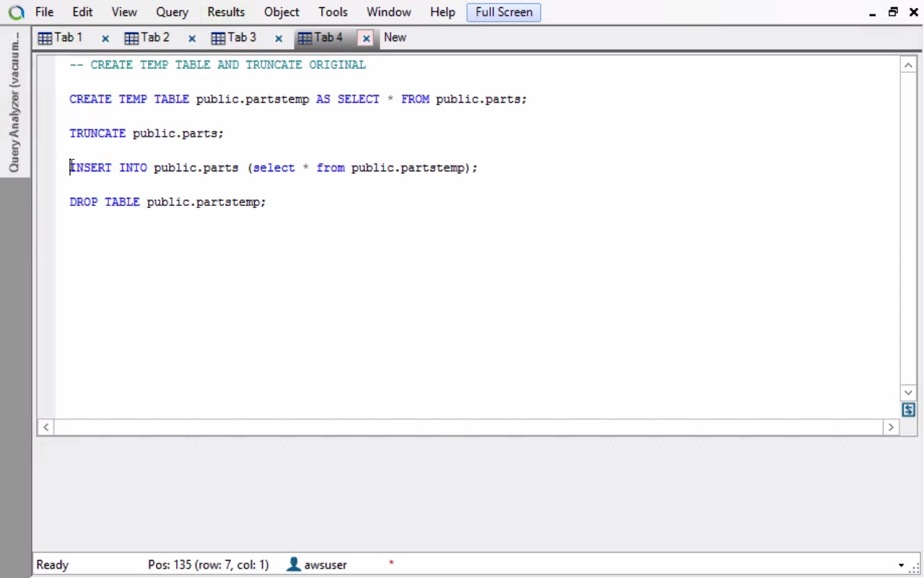924x578 pixels.
Task: Click the Aginity application logo icon
Action: [16, 12]
